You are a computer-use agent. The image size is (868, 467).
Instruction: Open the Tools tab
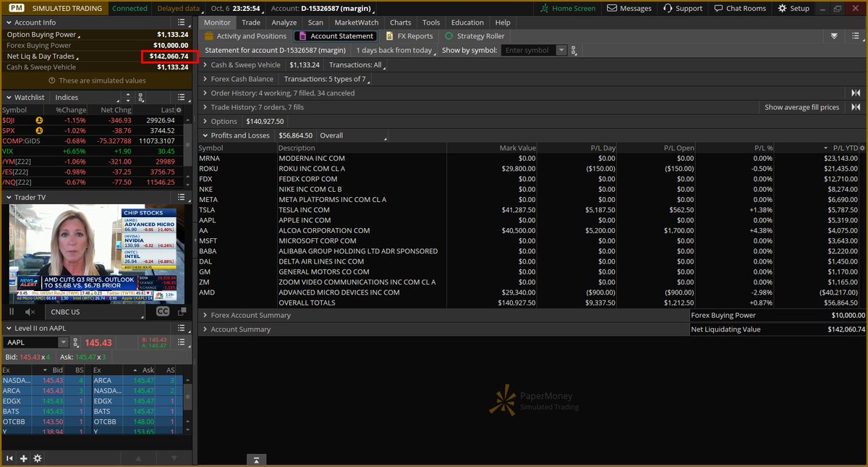[x=431, y=22]
